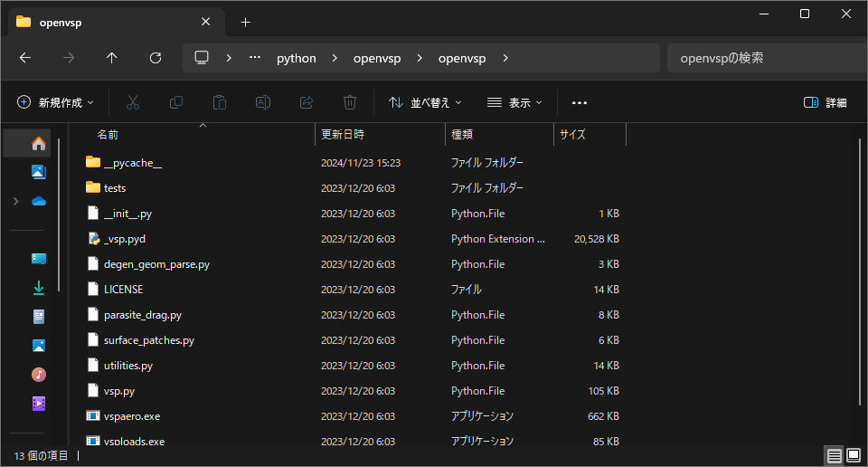
Task: Switch to large thumbnails view in status bar
Action: [x=854, y=456]
